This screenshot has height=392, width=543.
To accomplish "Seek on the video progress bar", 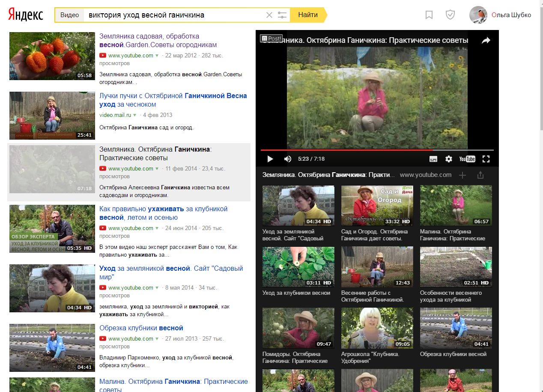I will pos(377,150).
